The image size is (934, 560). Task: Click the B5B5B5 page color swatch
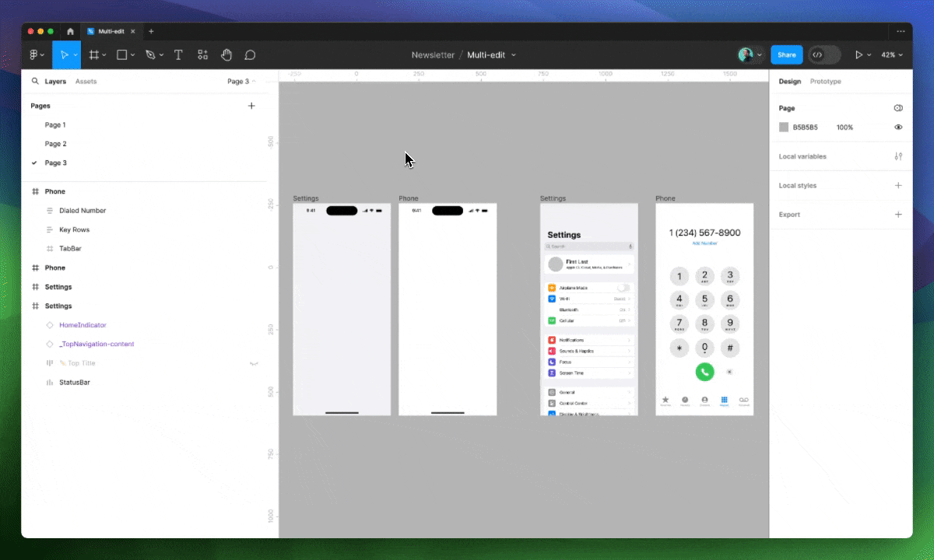pyautogui.click(x=784, y=127)
